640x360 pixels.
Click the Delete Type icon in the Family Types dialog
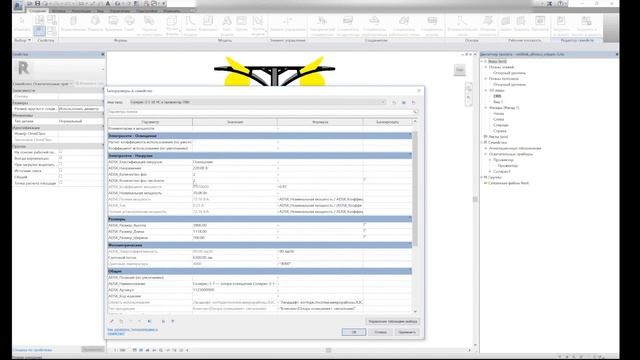coord(413,102)
